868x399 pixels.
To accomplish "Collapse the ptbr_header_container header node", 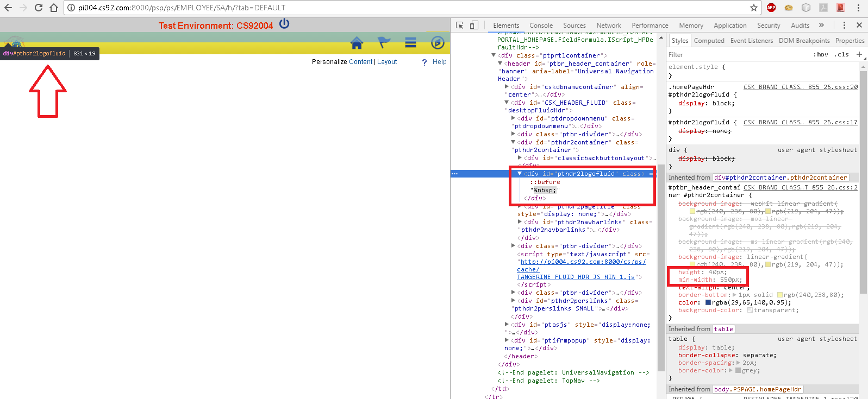I will coord(500,64).
